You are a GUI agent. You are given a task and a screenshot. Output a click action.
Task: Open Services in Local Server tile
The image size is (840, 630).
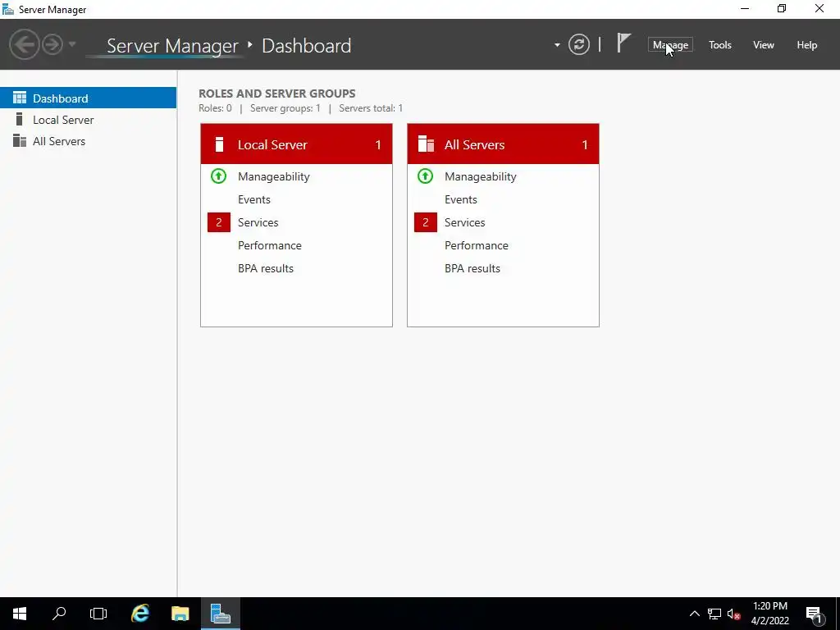258,222
